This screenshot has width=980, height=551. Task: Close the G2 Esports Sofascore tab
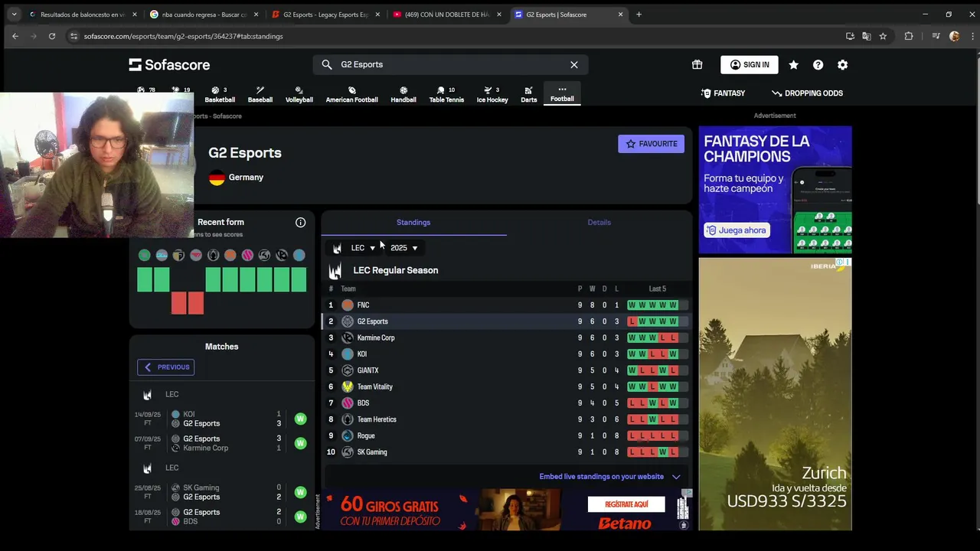[x=620, y=15]
